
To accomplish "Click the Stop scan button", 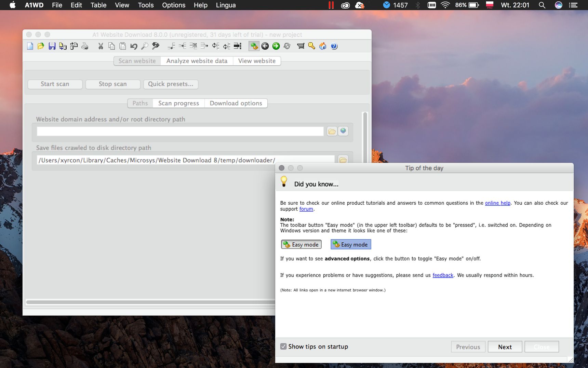I will tap(113, 84).
